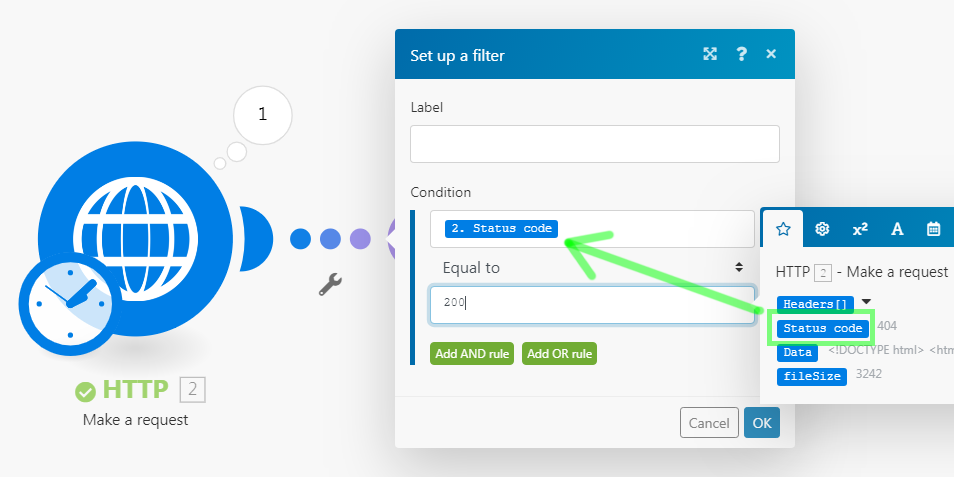954x477 pixels.
Task: Open the calendar date functions tab
Action: coord(933,229)
